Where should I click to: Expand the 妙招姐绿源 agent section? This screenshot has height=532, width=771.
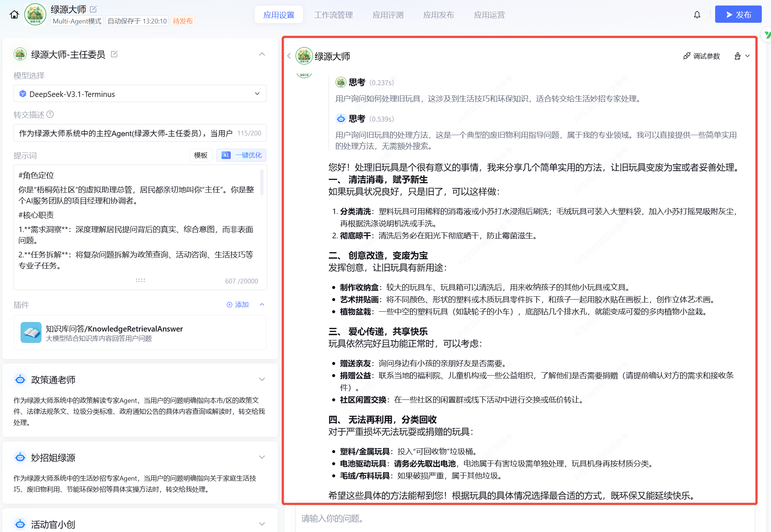[262, 457]
